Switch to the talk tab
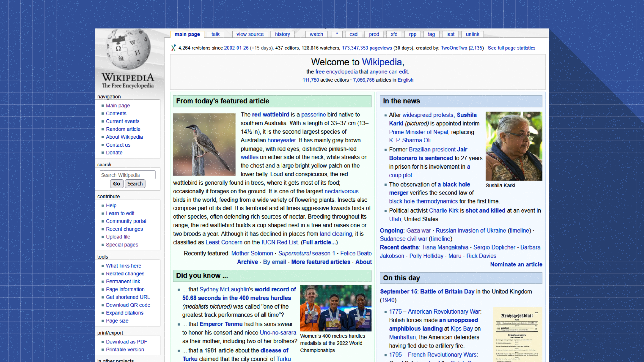The height and width of the screenshot is (362, 644). pyautogui.click(x=215, y=34)
